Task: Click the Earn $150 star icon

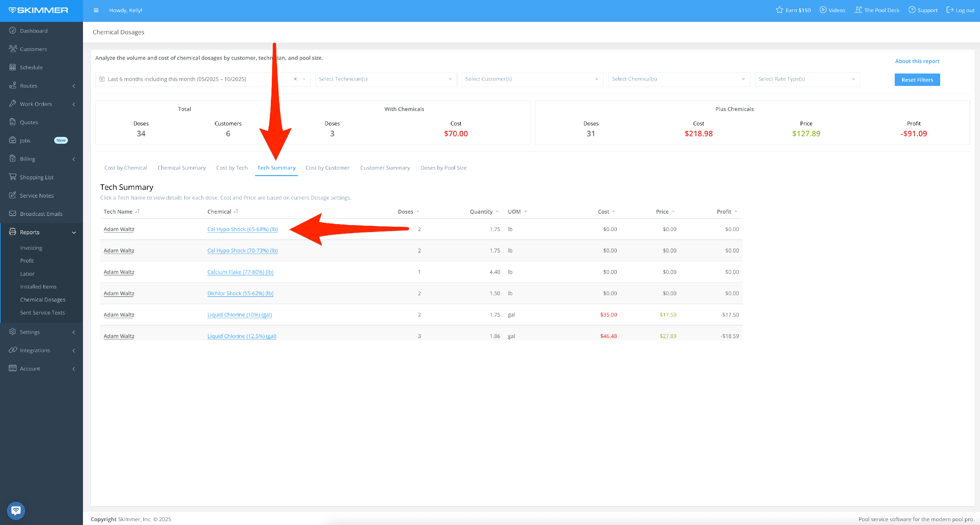Action: click(x=779, y=10)
